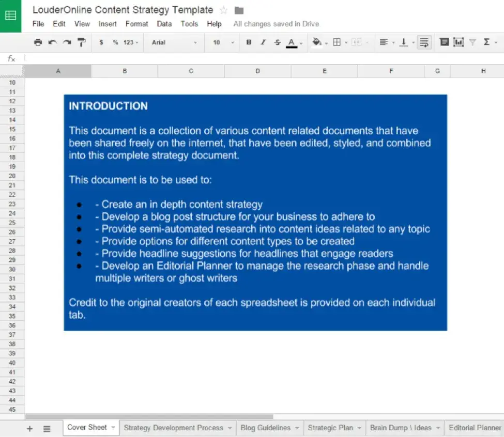This screenshot has width=504, height=437.
Task: Select the Paint format tool
Action: pos(82,42)
